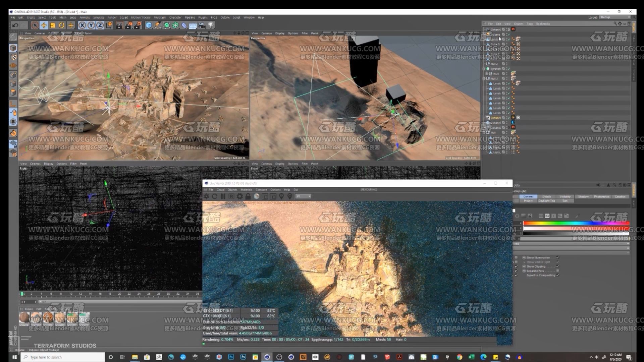Toggle Show Illumination checkbox
Image resolution: width=644 pixels, height=362 pixels.
(557, 257)
